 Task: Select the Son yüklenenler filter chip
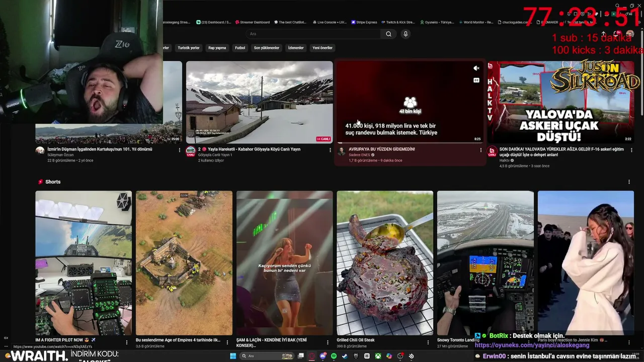click(267, 48)
